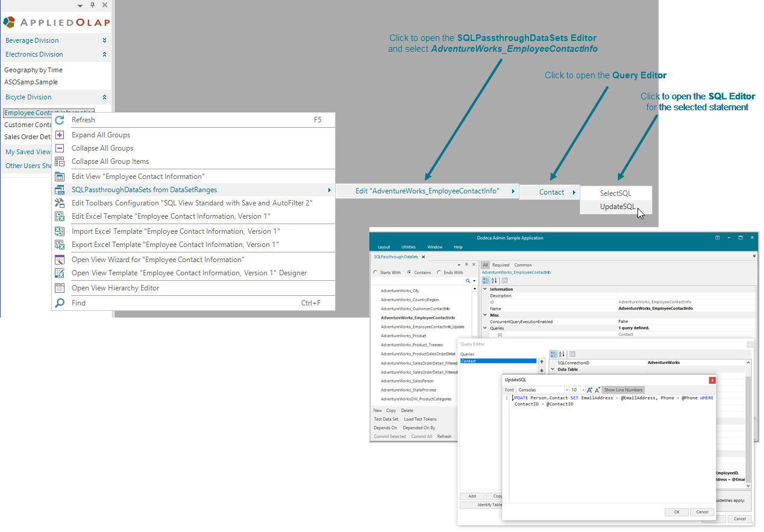
Task: Click Add button in Query Editor
Action: (472, 496)
